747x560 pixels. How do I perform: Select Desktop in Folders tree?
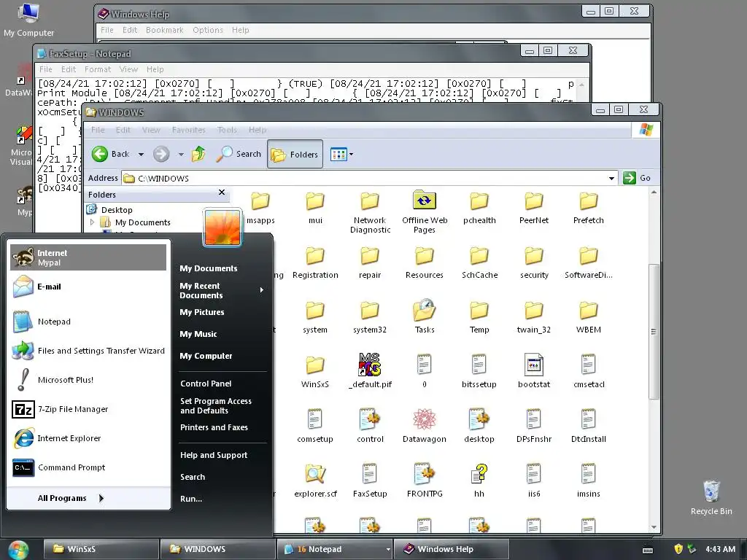[x=117, y=210]
